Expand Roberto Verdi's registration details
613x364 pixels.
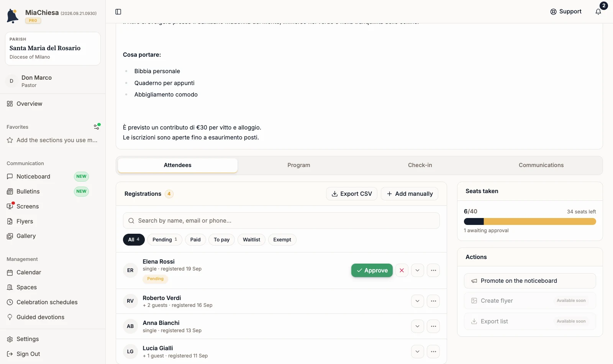(417, 301)
